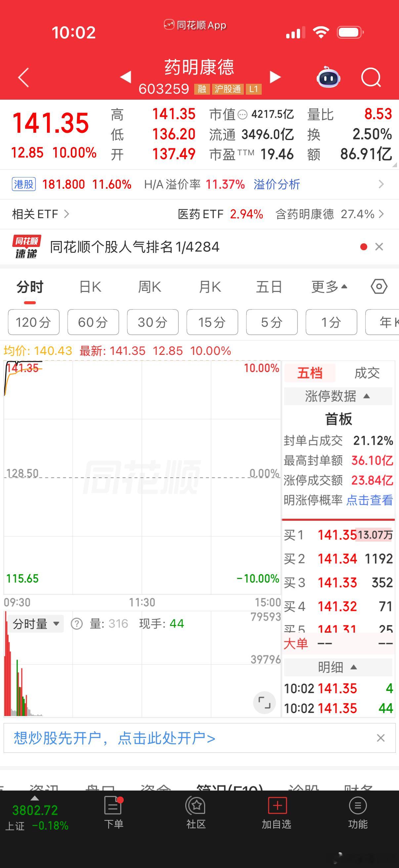
Task: Open the AI robot assistant icon
Action: (x=328, y=77)
